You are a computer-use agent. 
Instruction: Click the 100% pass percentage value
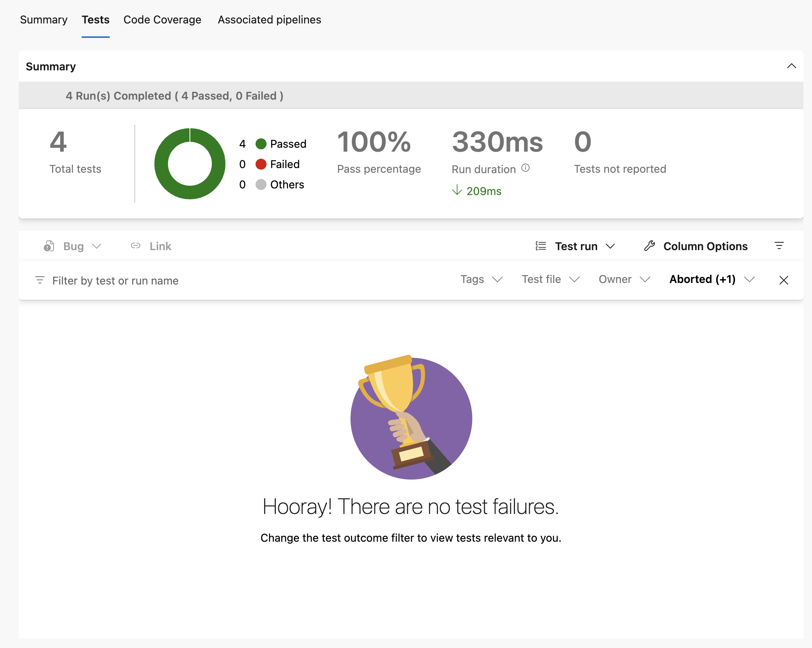[374, 142]
